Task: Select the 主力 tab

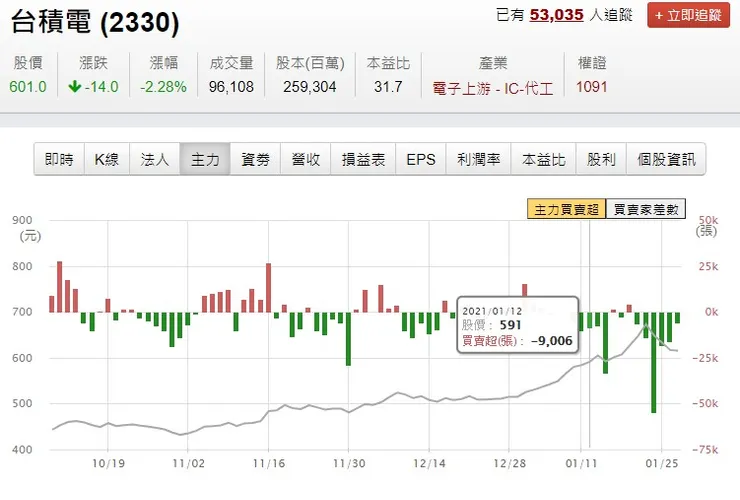Action: (205, 159)
